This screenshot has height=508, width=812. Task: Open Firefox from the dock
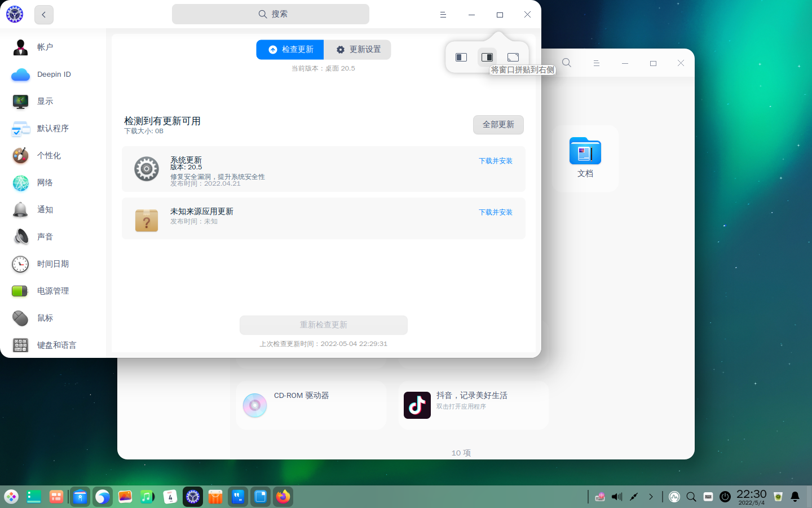coord(283,497)
